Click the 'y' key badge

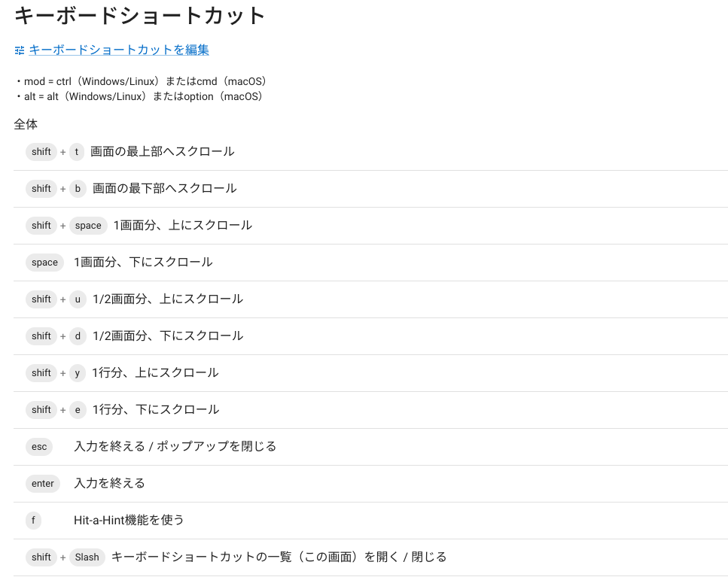77,373
